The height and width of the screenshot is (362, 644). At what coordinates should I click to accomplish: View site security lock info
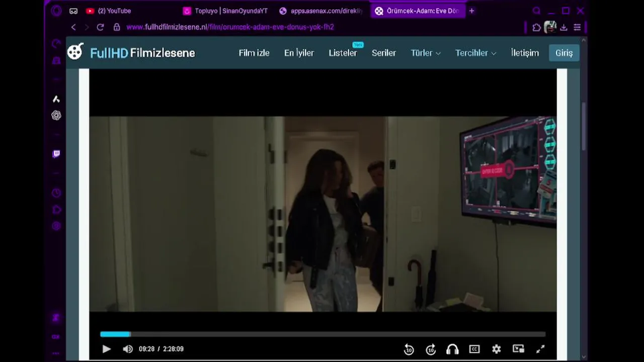click(117, 27)
